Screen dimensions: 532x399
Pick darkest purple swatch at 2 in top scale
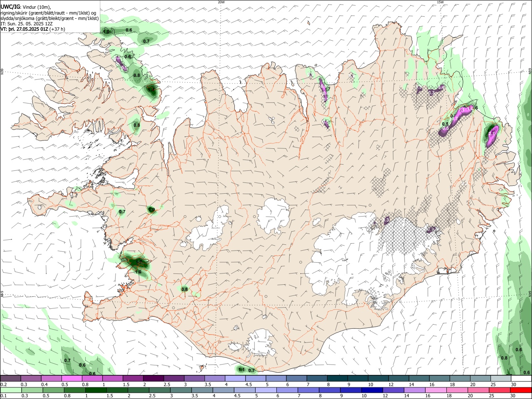(x=153, y=378)
